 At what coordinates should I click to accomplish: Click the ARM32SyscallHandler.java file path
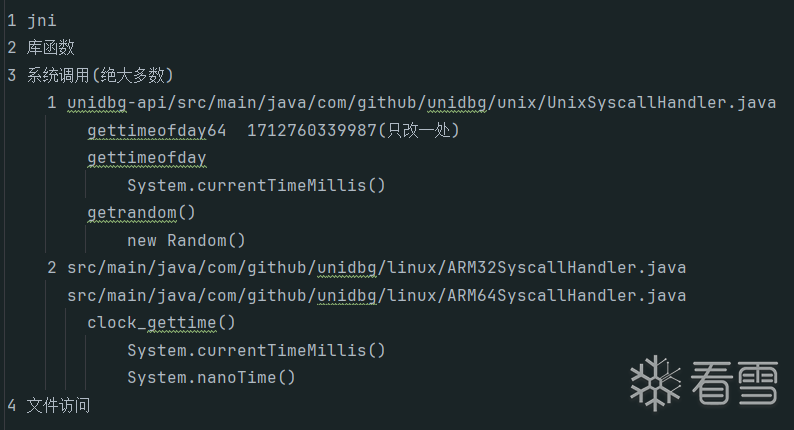(x=376, y=268)
